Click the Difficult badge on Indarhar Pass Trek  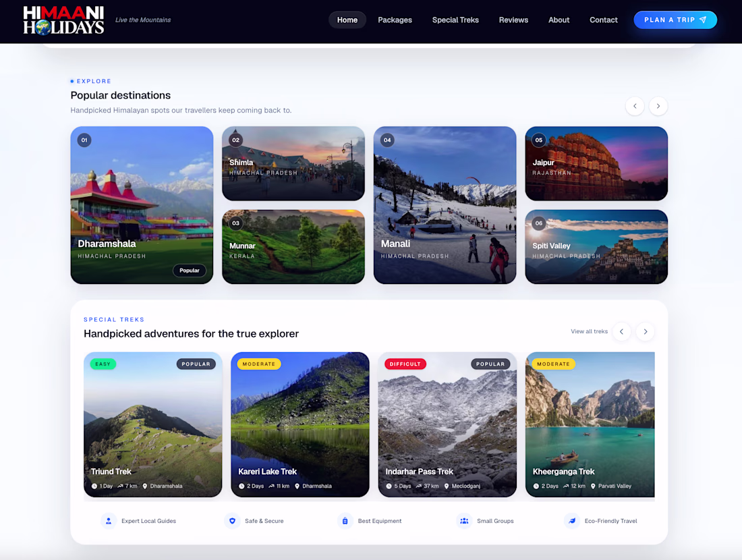pos(405,364)
